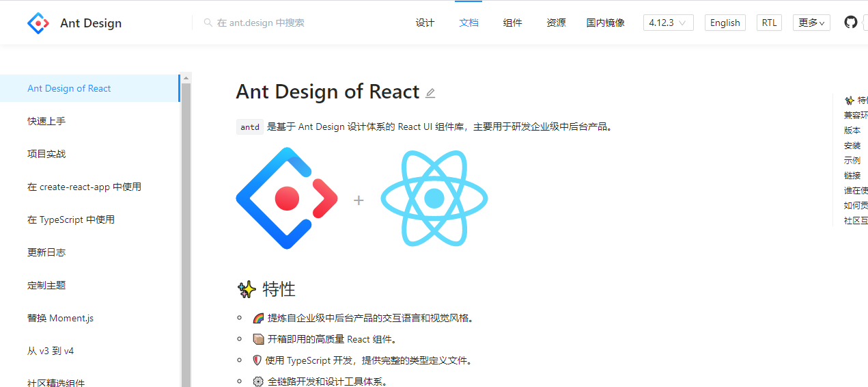Screen dimensions: 868x387
Task: Select Ant Design of React in sidebar
Action: [89, 88]
